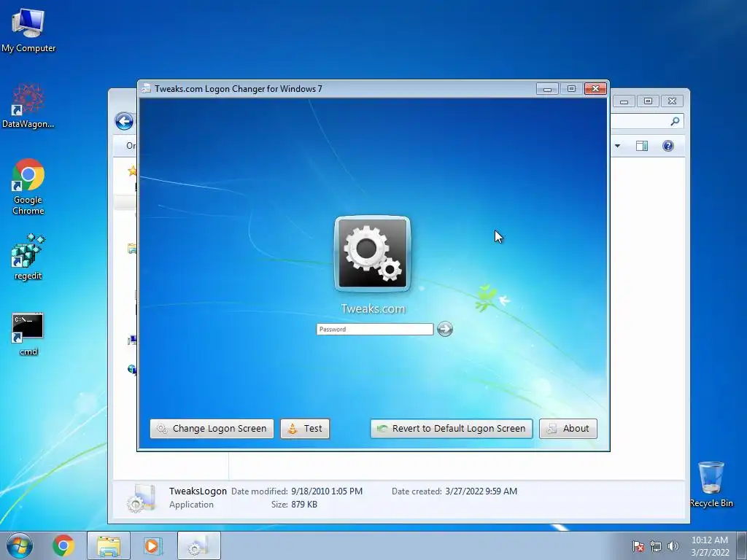This screenshot has height=560, width=747.
Task: Open the About dialog
Action: coord(568,429)
